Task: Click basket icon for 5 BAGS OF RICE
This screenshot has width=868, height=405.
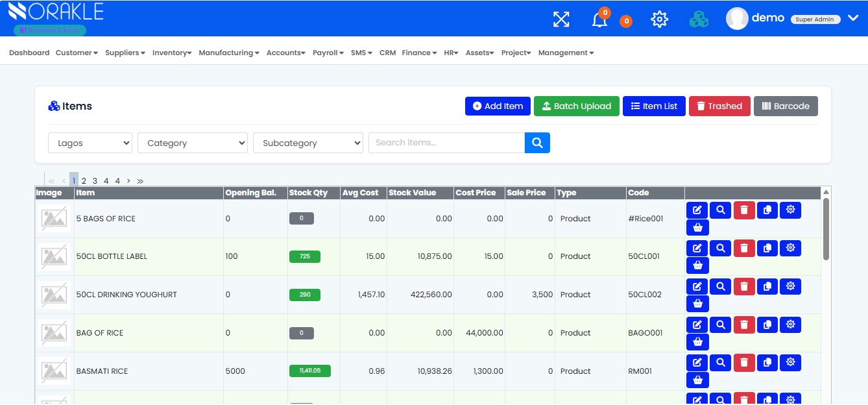Action: pos(697,228)
